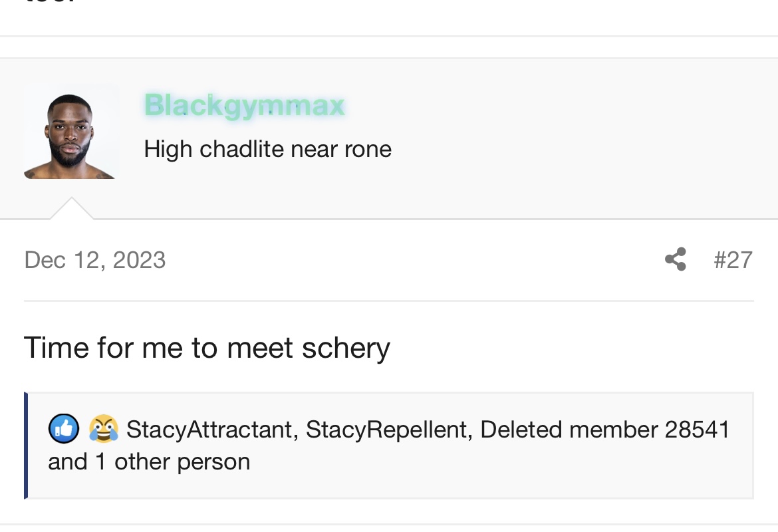Show reactions via 'and 1 other person'
This screenshot has width=778, height=532.
coord(149,462)
